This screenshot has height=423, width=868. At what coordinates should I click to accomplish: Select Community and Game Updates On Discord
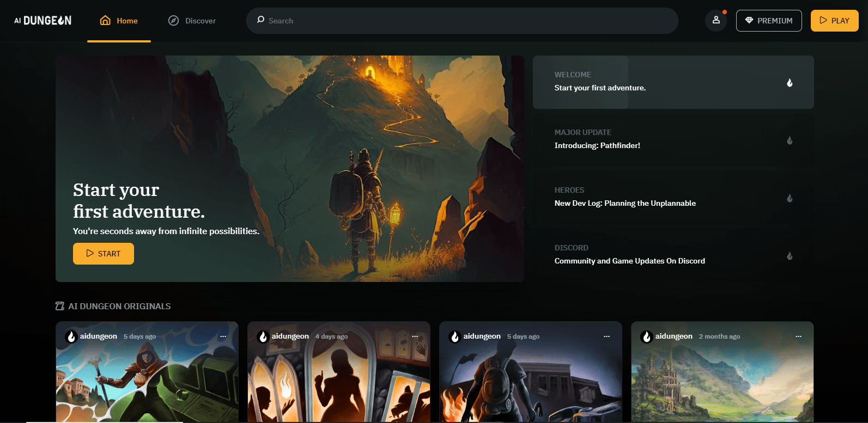(673, 255)
